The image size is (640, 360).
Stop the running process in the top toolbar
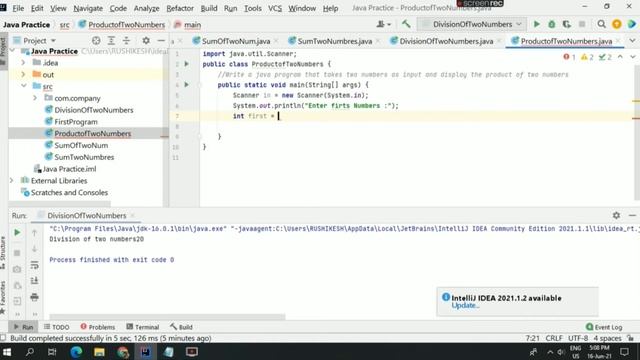(x=582, y=24)
